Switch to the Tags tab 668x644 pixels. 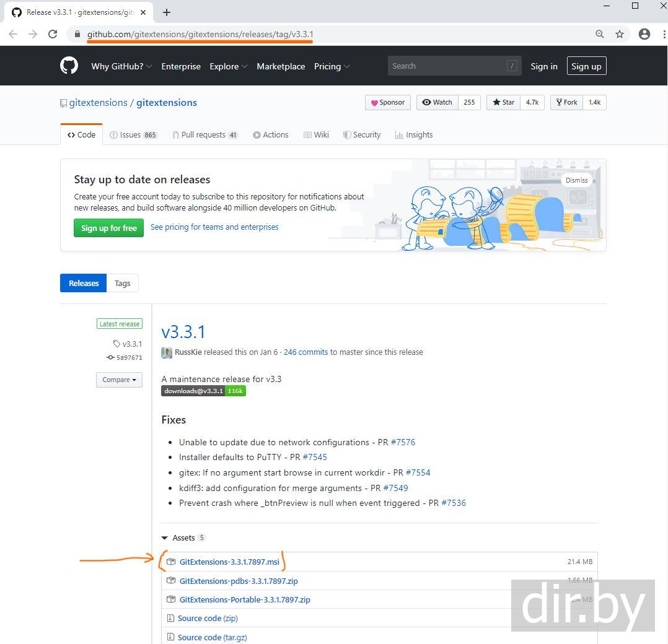click(x=123, y=283)
